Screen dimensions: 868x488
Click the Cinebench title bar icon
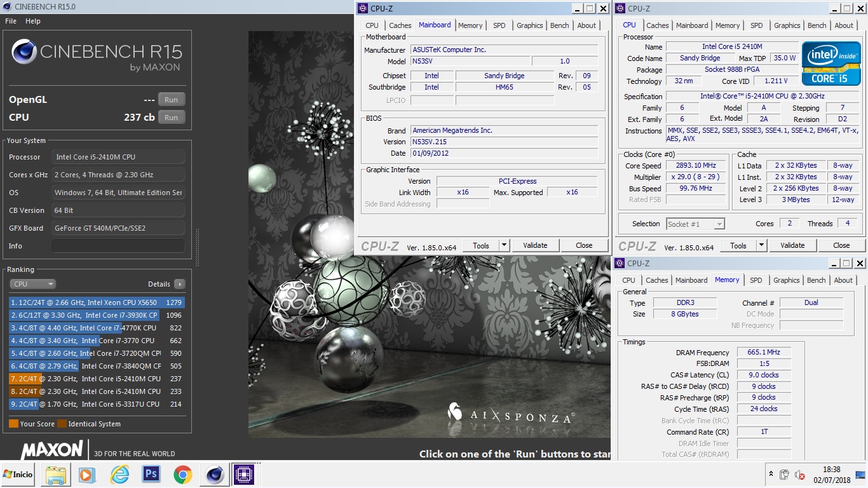[x=6, y=6]
